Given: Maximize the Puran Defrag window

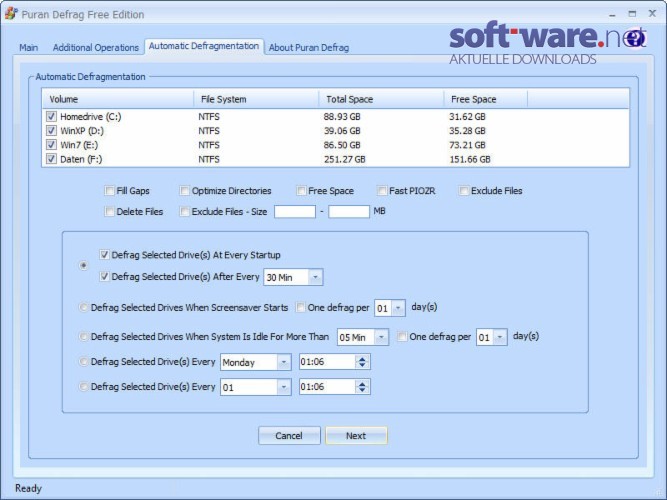Looking at the screenshot, I should pos(632,14).
